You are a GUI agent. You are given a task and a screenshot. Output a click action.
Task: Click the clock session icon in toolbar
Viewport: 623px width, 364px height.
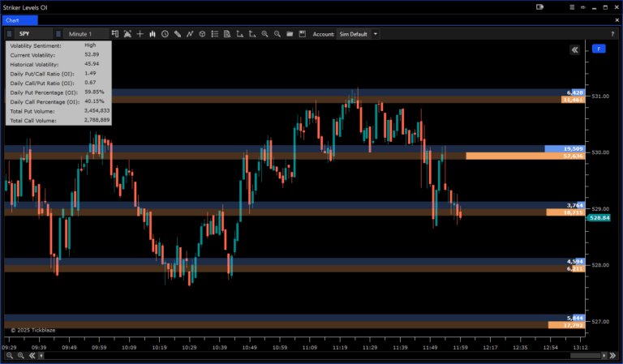[x=165, y=34]
